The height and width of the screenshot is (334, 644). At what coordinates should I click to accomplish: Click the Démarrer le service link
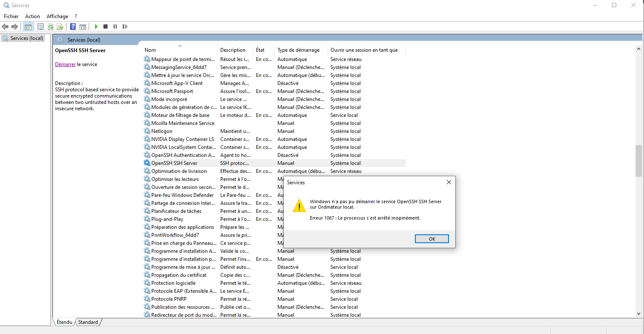click(x=65, y=64)
